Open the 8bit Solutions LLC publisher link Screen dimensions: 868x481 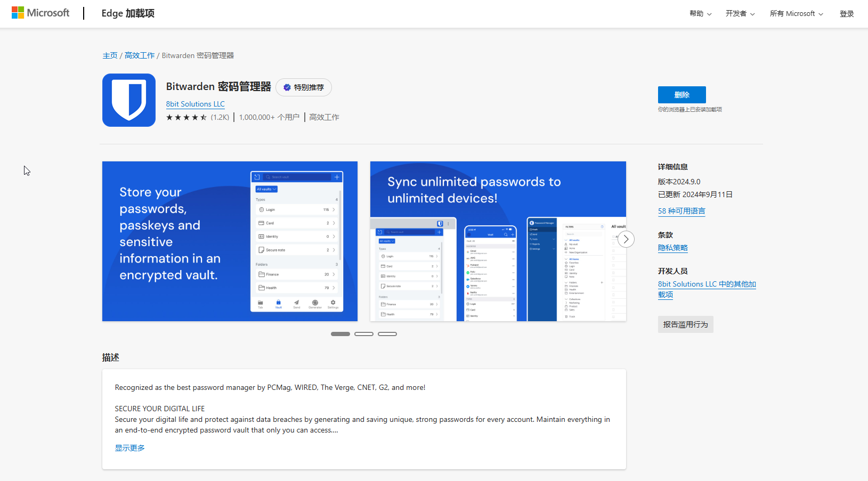tap(195, 104)
